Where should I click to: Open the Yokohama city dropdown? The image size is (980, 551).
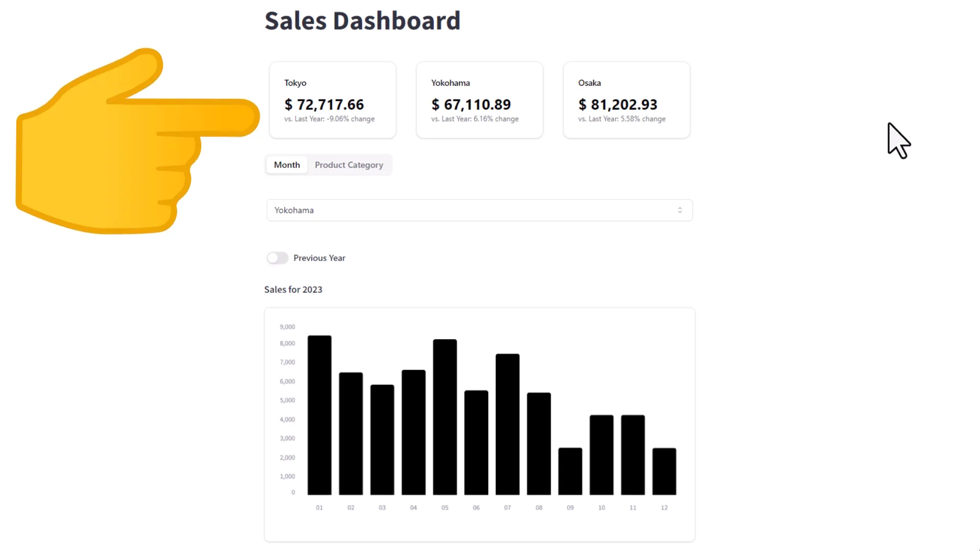(479, 210)
